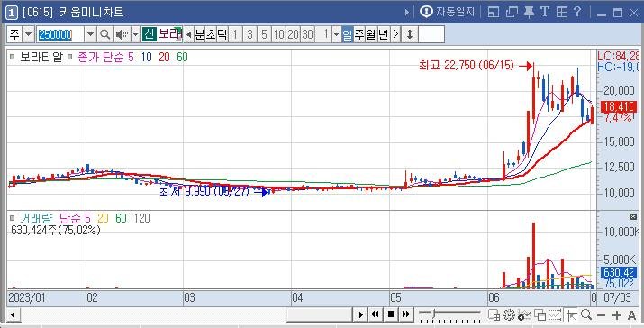Click the stop square playback button
644x328 pixels.
[x=391, y=314]
